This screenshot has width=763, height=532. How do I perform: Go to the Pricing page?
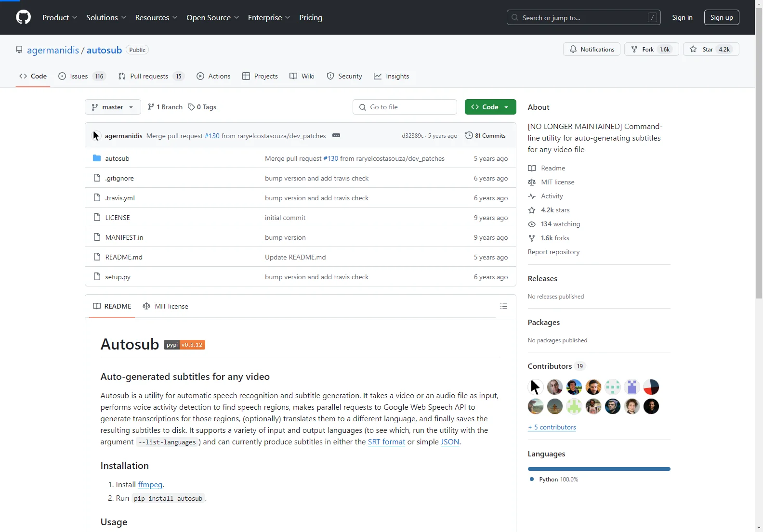[x=311, y=17]
